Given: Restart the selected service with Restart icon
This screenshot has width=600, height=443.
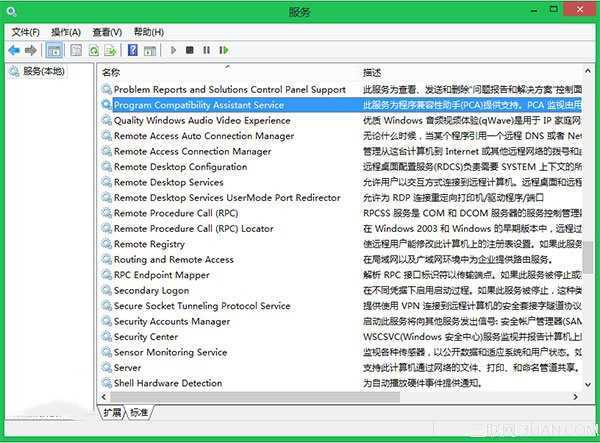Looking at the screenshot, I should [x=224, y=50].
